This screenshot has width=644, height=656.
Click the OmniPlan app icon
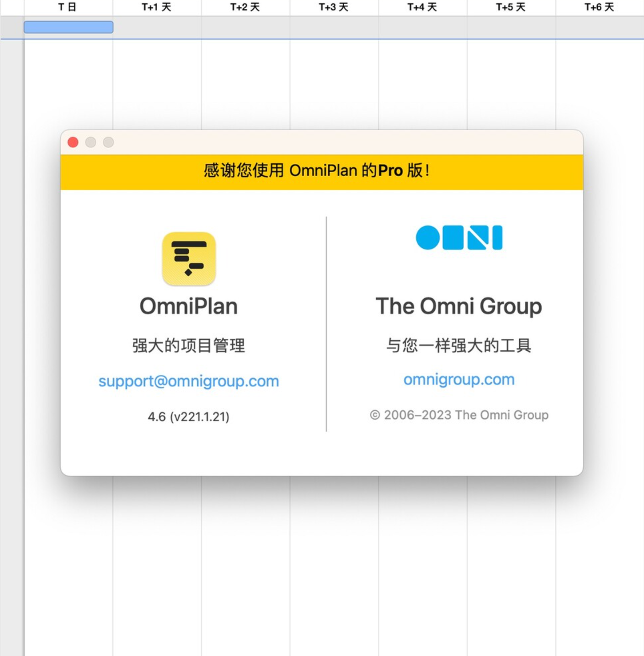coord(189,259)
